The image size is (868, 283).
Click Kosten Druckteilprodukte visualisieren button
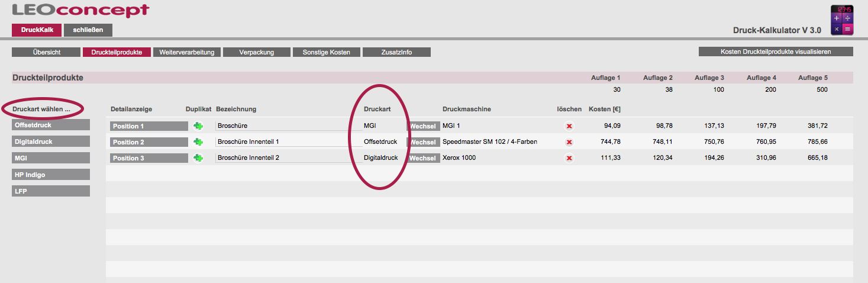[x=775, y=52]
